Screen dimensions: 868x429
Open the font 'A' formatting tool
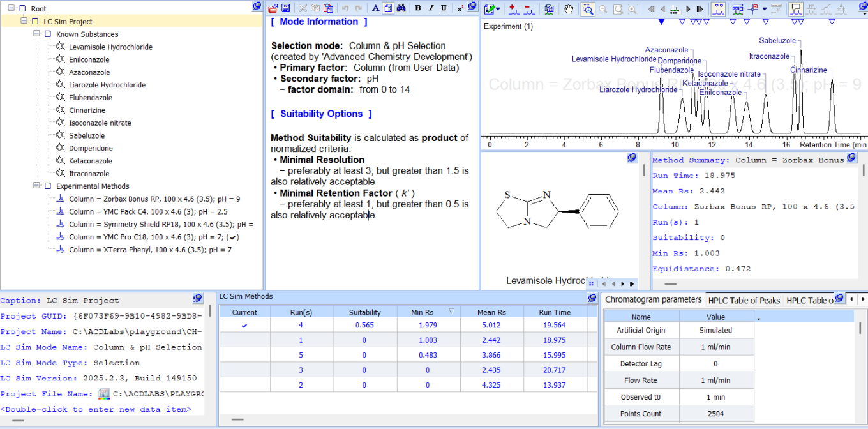tap(375, 8)
